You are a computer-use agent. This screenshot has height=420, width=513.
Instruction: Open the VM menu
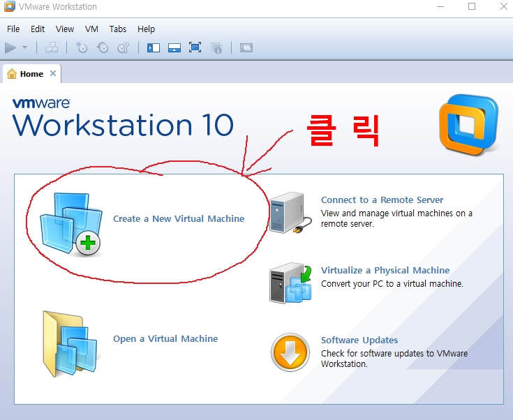tap(91, 29)
